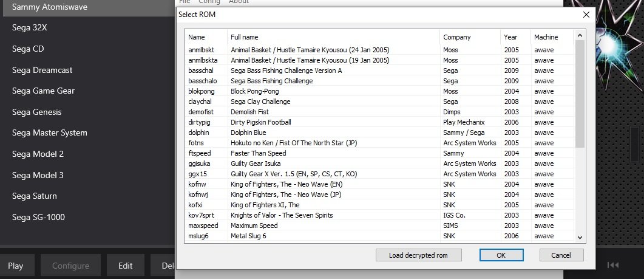Click the ROM list scroll-down arrow
This screenshot has width=644, height=279.
(580, 237)
